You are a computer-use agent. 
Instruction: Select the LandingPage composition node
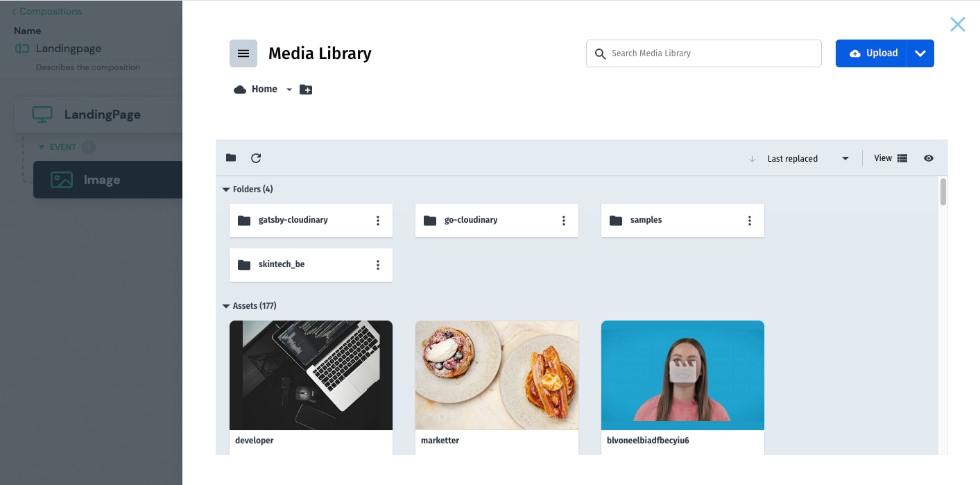click(x=98, y=114)
